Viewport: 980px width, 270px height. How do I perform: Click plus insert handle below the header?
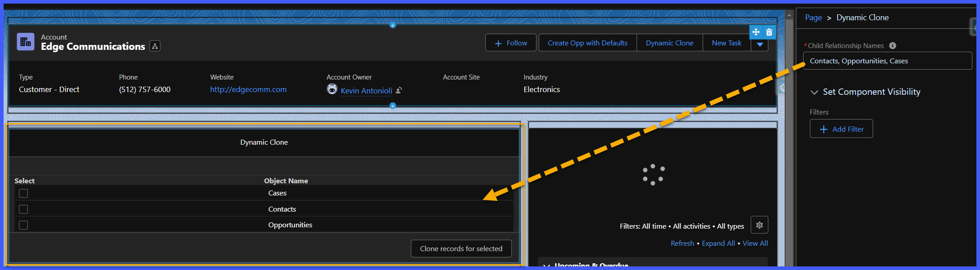(393, 106)
